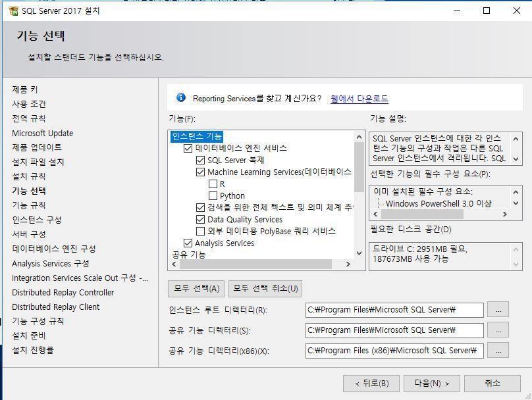This screenshot has height=400, width=532.
Task: Go back with the 뒤로(B) button
Action: [x=371, y=384]
